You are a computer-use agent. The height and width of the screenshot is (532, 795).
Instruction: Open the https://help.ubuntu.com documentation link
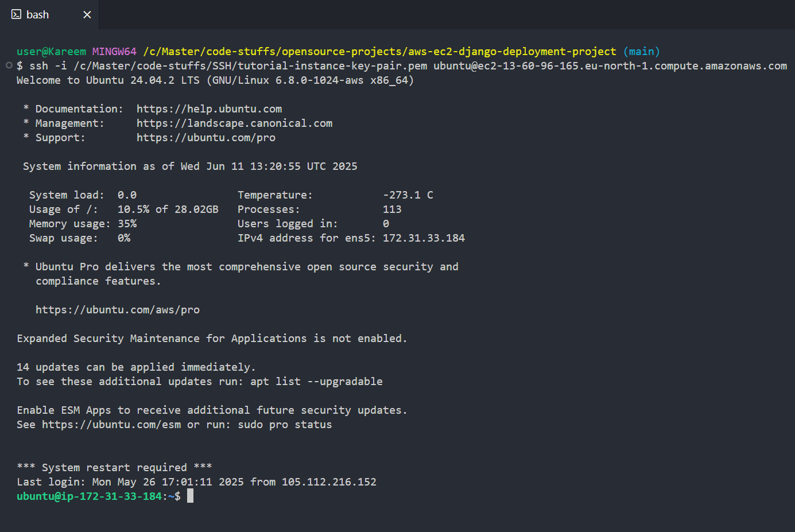(209, 109)
